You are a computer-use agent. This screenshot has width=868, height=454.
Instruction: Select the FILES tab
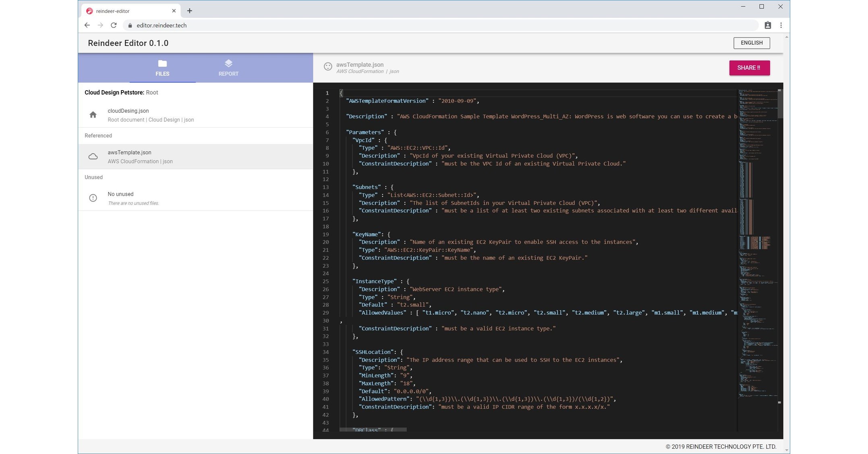(x=162, y=73)
